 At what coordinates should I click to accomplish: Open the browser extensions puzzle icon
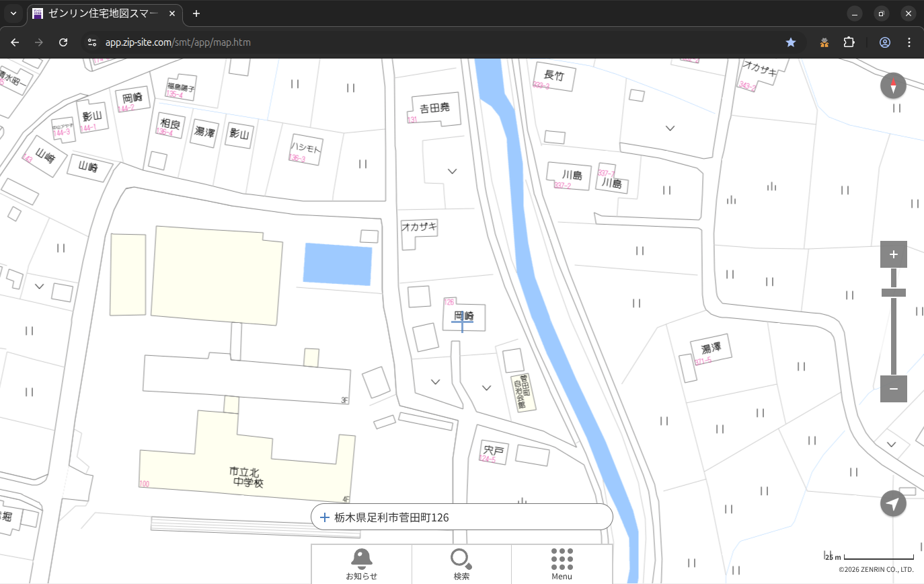click(849, 42)
